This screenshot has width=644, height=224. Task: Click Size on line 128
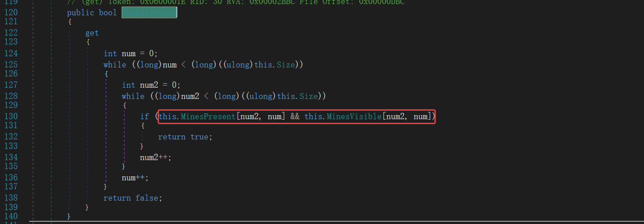click(308, 96)
